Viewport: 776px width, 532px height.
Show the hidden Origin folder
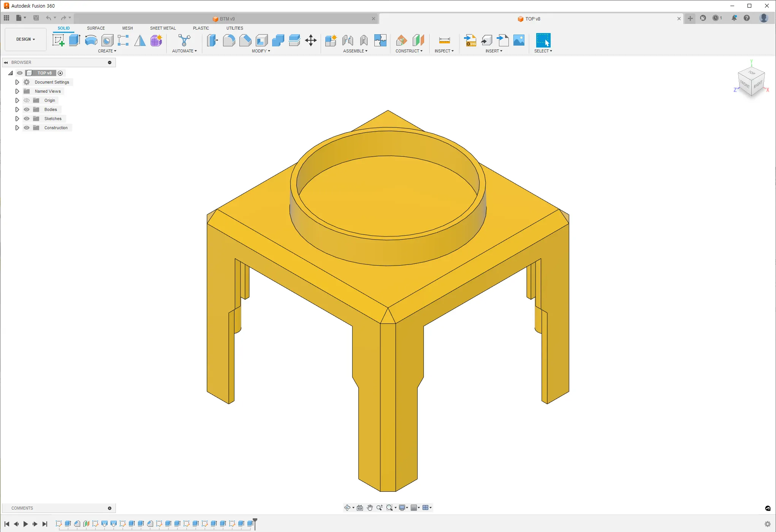click(27, 100)
